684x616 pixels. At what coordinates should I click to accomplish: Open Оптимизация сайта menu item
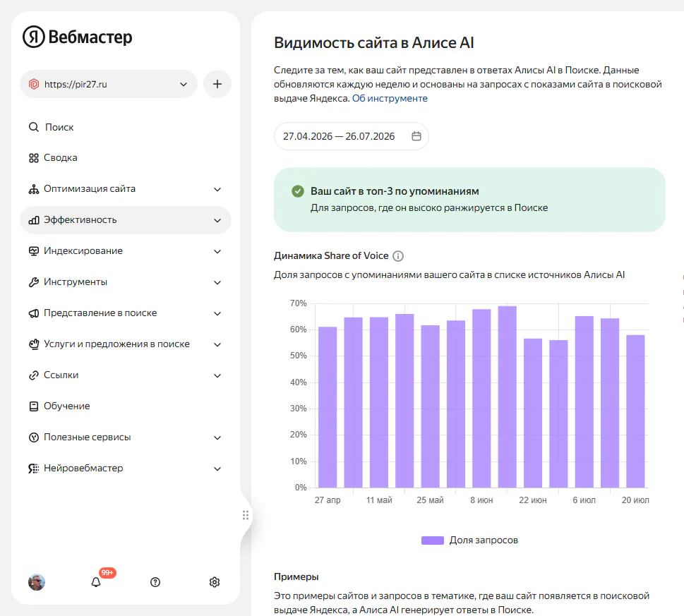pyautogui.click(x=126, y=189)
